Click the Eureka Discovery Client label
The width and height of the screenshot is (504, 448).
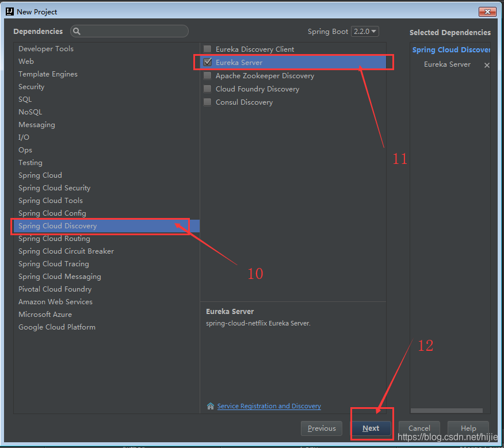click(x=254, y=49)
